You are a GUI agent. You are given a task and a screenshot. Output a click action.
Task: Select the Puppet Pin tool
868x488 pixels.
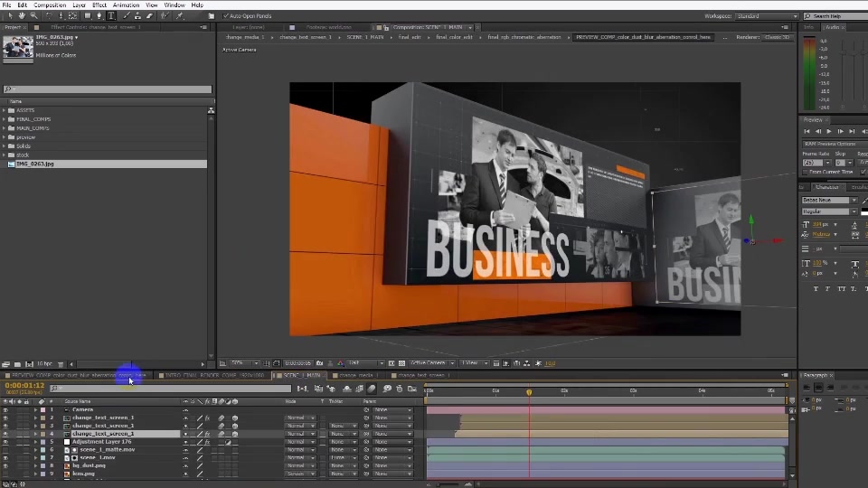point(180,16)
